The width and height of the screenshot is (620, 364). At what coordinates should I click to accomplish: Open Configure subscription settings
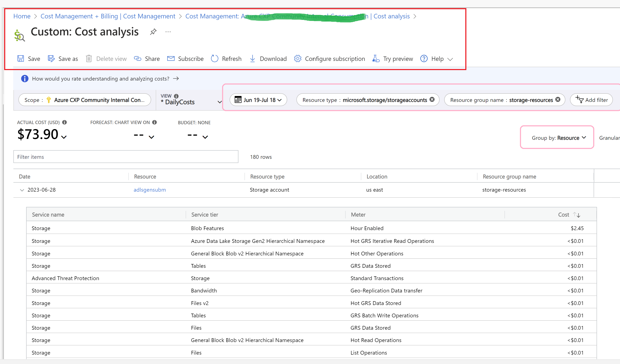point(329,59)
